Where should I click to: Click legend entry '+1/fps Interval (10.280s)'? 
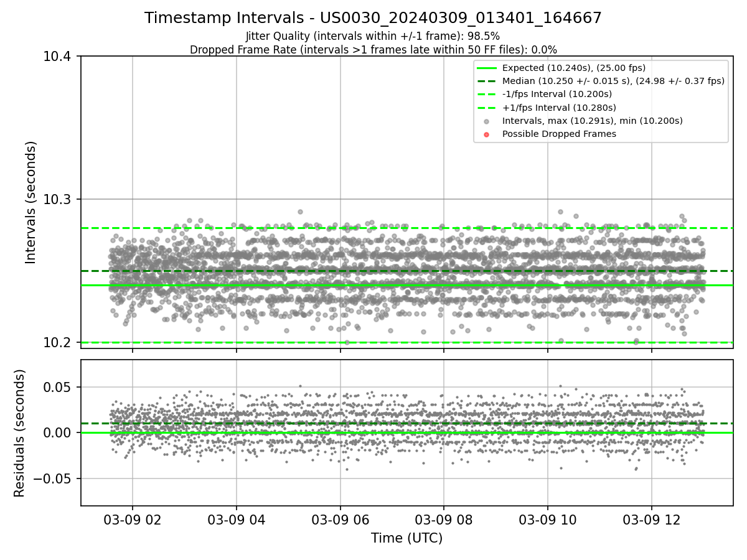[x=558, y=108]
